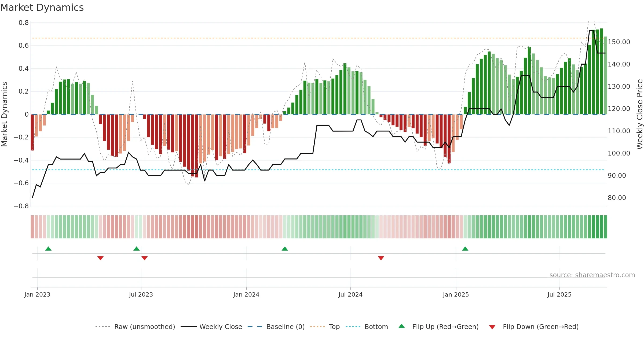Select the Flip Down marker just after Jul 2023
This screenshot has width=644, height=362.
[x=144, y=258]
